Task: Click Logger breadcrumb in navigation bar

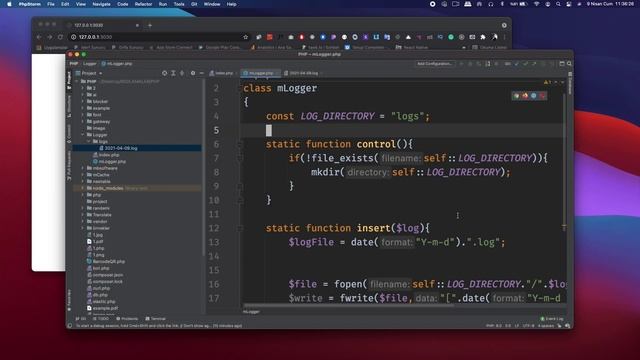Action: click(89, 64)
